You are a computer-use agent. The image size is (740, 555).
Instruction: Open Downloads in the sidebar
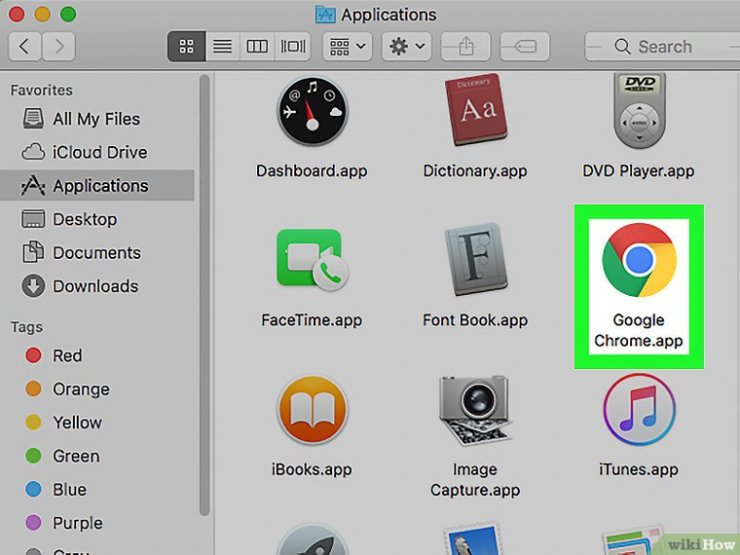click(x=97, y=286)
